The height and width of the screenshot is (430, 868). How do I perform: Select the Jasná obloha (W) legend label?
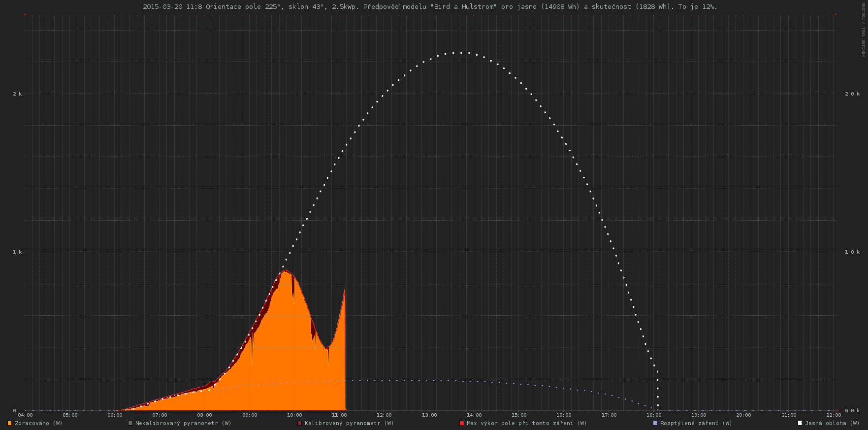click(832, 423)
